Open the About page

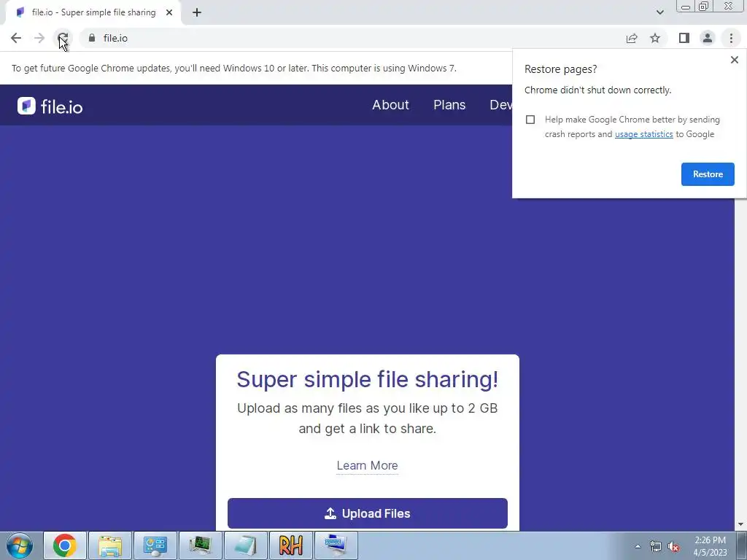click(x=390, y=105)
